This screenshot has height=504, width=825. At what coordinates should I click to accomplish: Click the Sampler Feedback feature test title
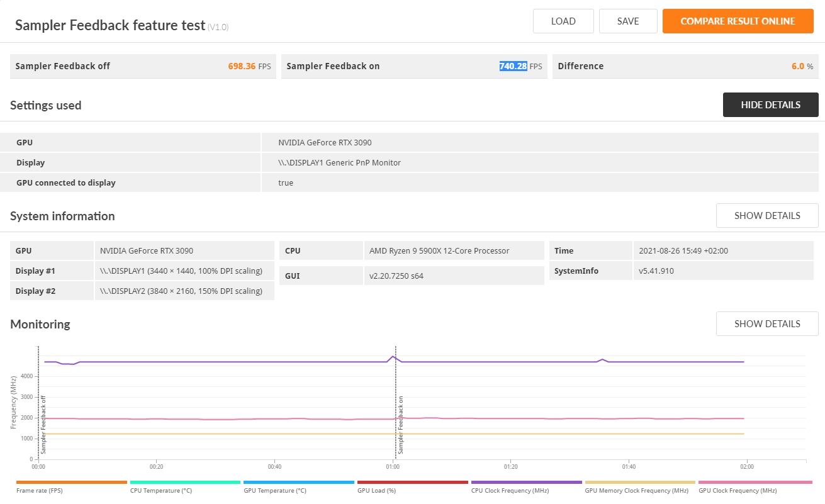click(x=110, y=25)
